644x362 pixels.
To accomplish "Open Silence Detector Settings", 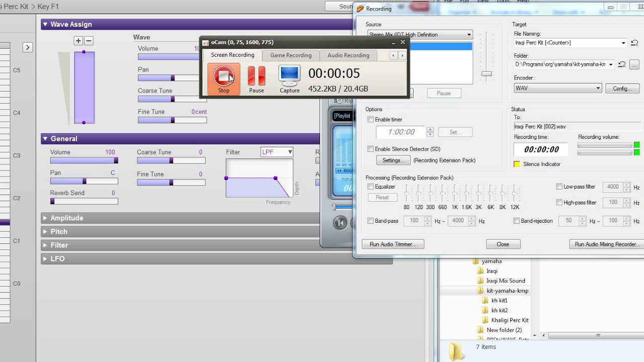I will 393,160.
